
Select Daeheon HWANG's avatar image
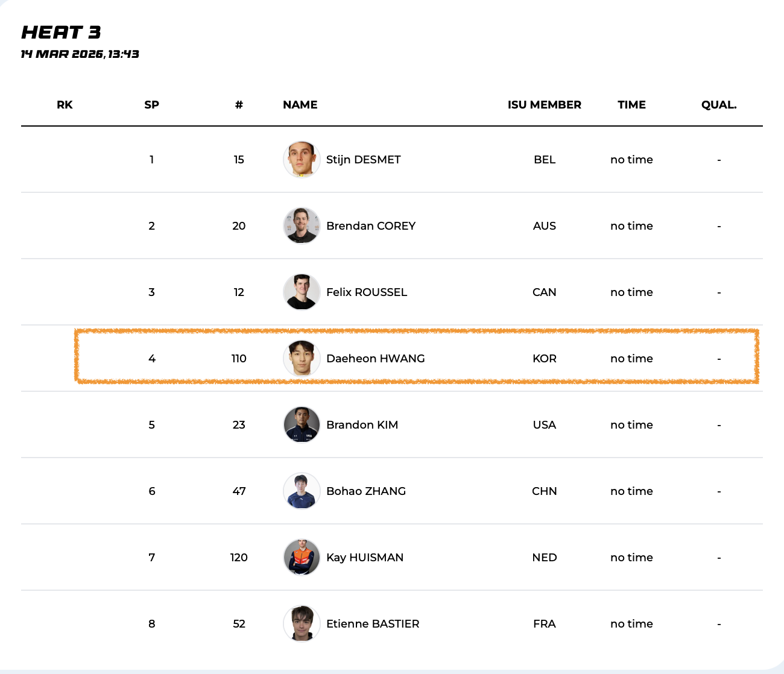(x=302, y=359)
